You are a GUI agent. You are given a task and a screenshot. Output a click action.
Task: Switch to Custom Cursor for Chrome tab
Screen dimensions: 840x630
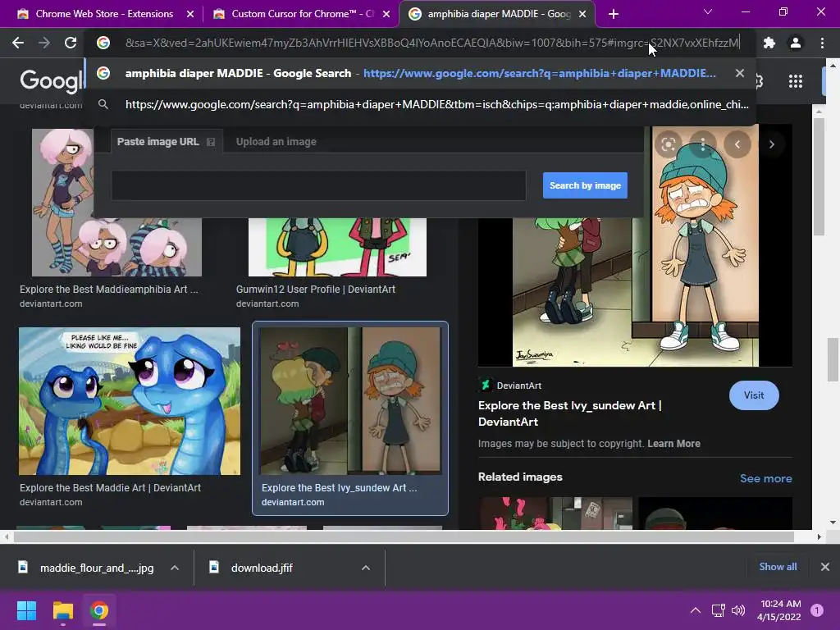(303, 14)
